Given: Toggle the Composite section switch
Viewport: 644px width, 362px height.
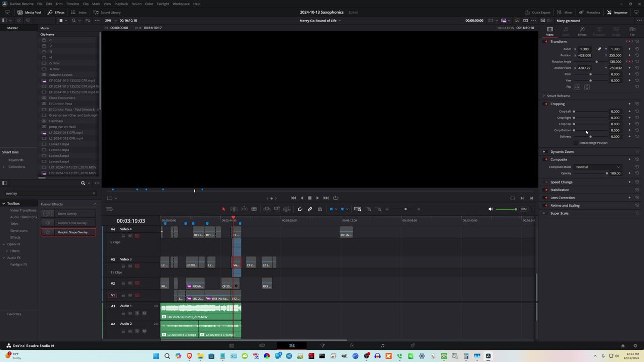Looking at the screenshot, I should coord(546,159).
